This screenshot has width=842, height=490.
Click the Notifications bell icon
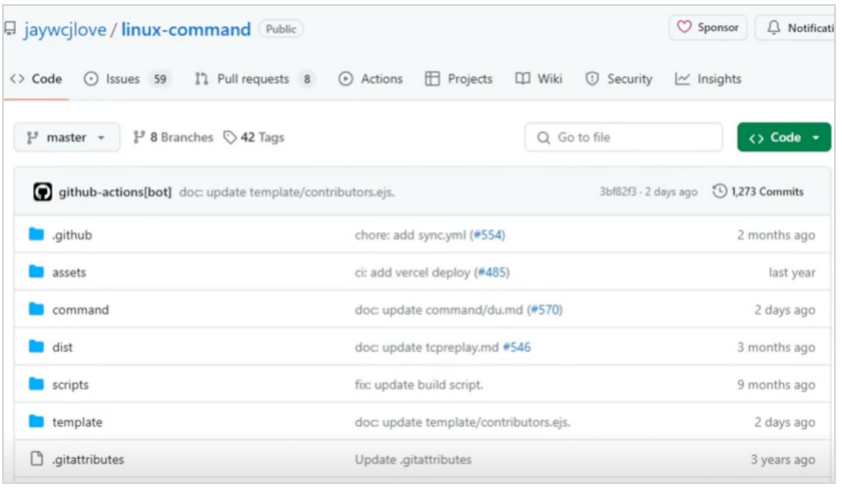(x=773, y=27)
